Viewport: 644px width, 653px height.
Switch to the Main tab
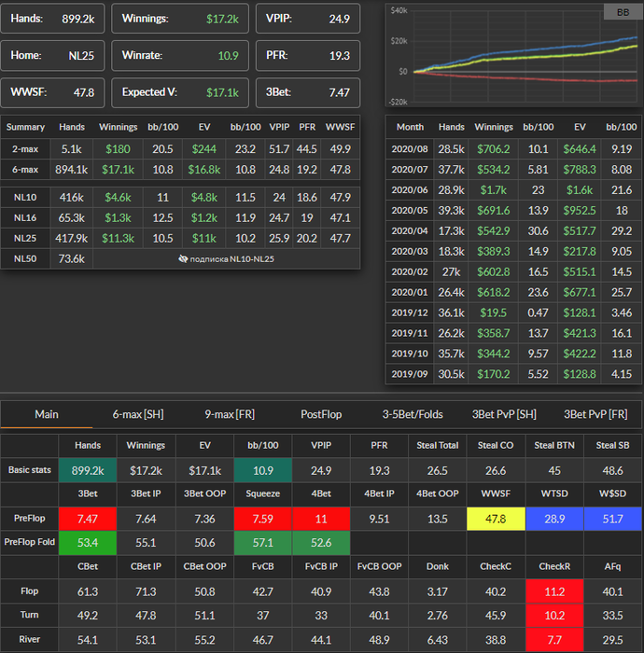pos(47,414)
